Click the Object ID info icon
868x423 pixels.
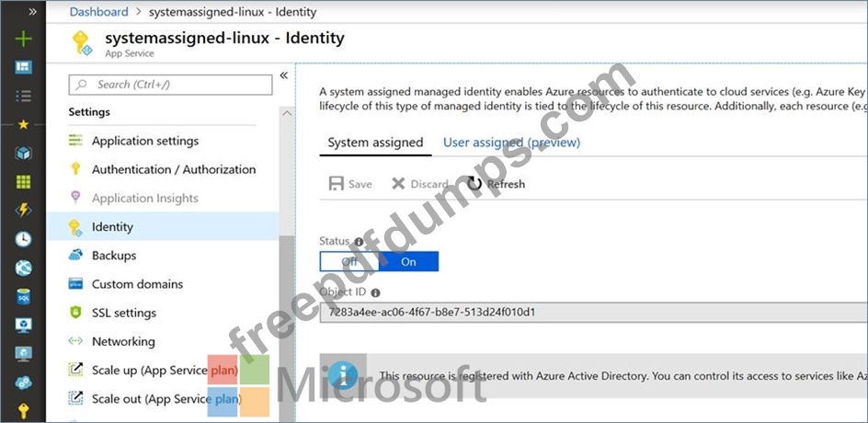(x=376, y=292)
